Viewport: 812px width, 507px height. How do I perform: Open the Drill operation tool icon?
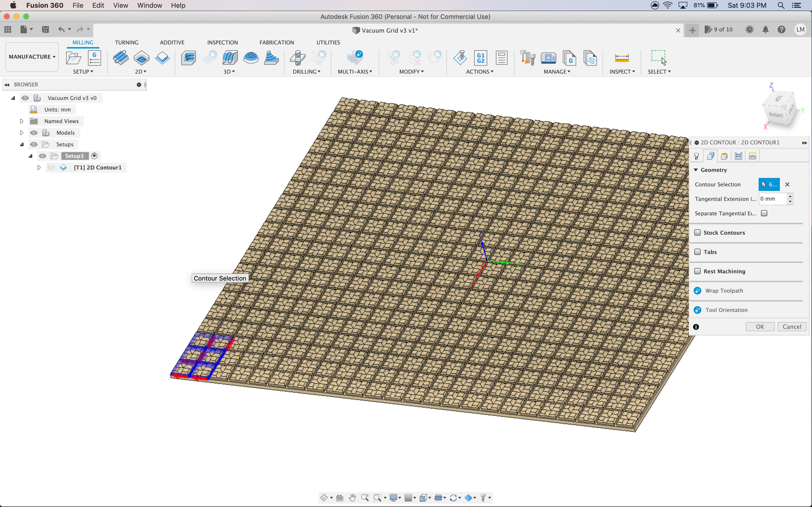click(x=298, y=58)
